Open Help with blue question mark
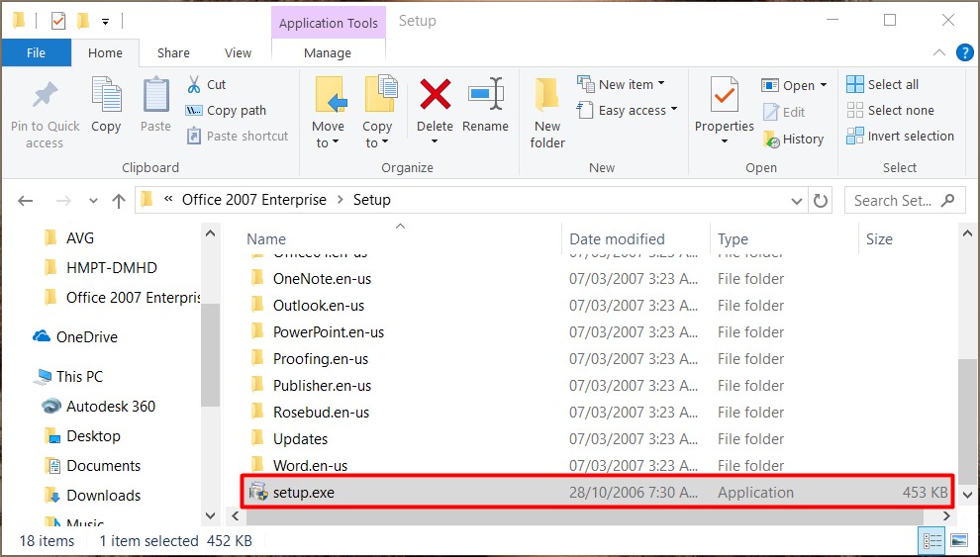Screen dimensions: 980x557 (x=964, y=53)
